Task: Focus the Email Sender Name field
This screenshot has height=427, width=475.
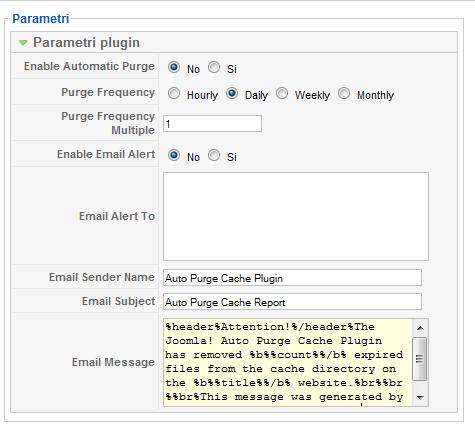Action: (292, 278)
